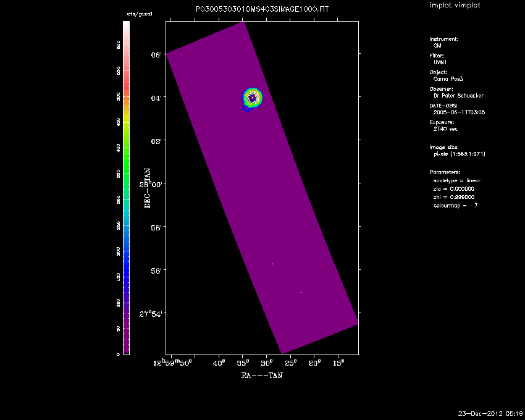Click the 'DATE-OBS:' label
The width and height of the screenshot is (525, 420).
[x=443, y=106]
